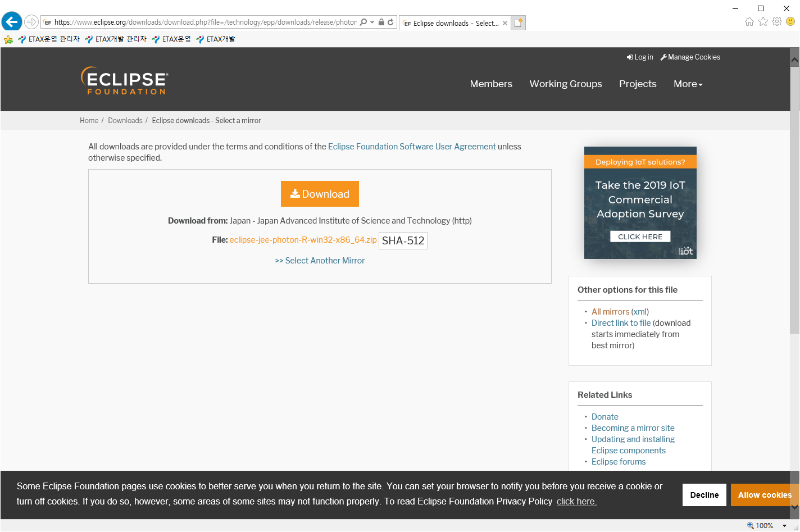Open ETAX개발 관리자 bookmark
This screenshot has height=532, width=800.
(x=116, y=39)
